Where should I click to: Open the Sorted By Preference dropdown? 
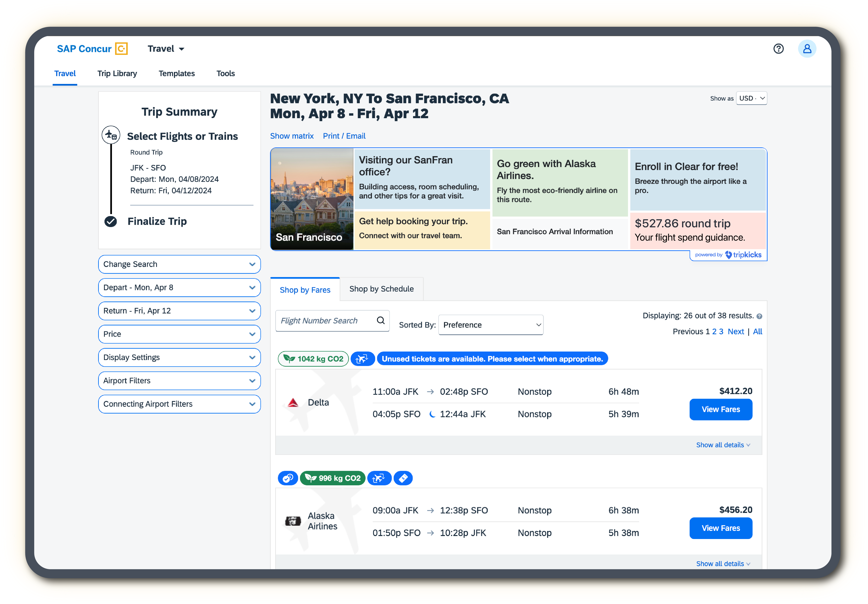coord(490,325)
